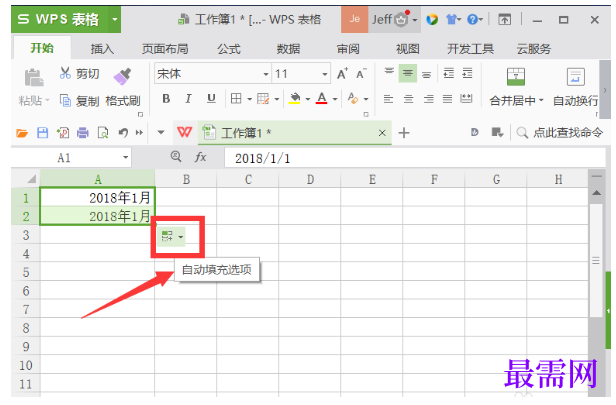
Task: Select row 5 header
Action: [x=26, y=272]
